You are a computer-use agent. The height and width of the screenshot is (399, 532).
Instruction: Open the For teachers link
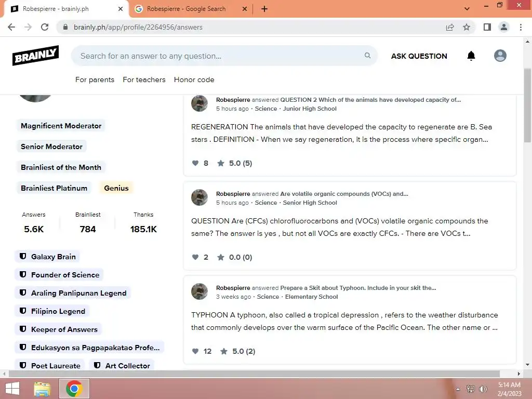pyautogui.click(x=144, y=79)
